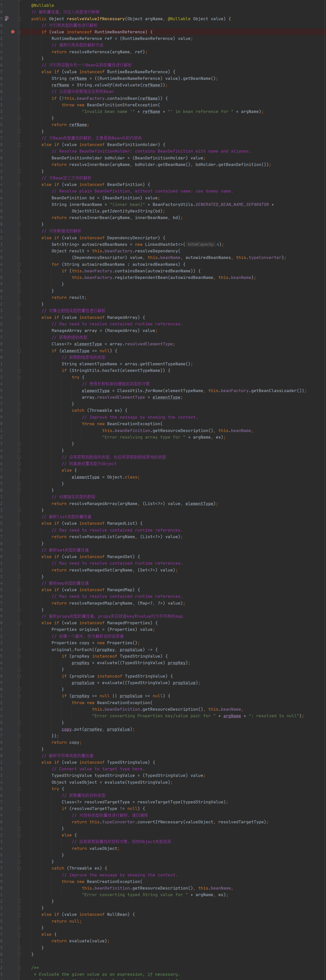Collapse fold marker at catch Throwable array-type block
This screenshot has width=326, height=980.
pos(19,411)
